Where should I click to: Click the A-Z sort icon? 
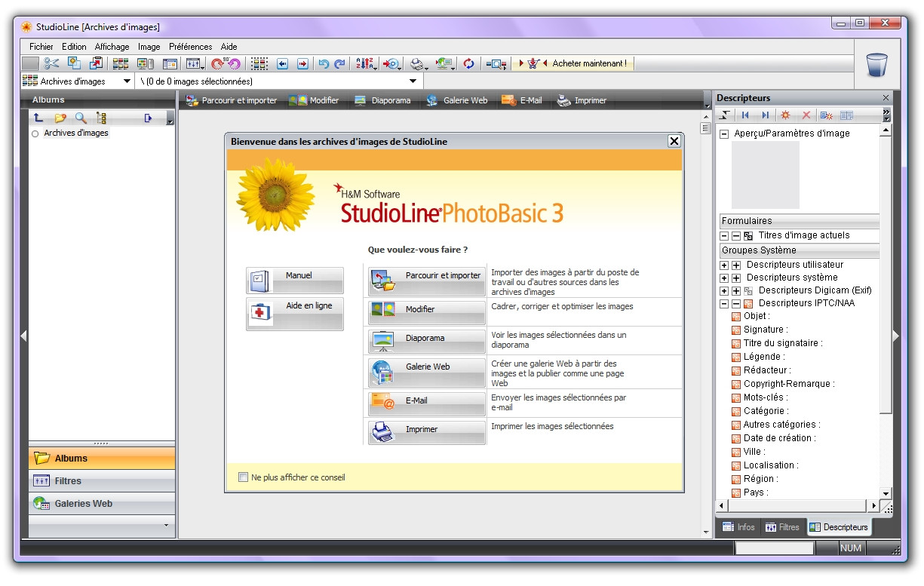pos(364,64)
